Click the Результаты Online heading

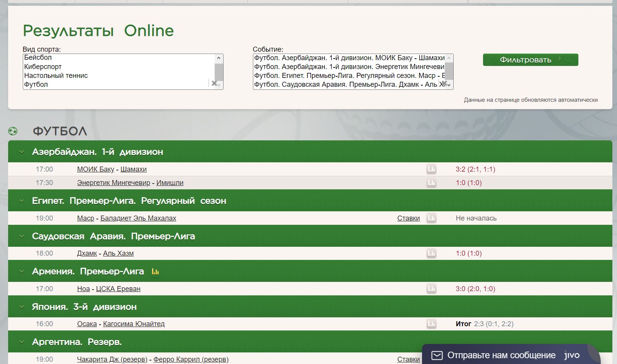pyautogui.click(x=98, y=30)
